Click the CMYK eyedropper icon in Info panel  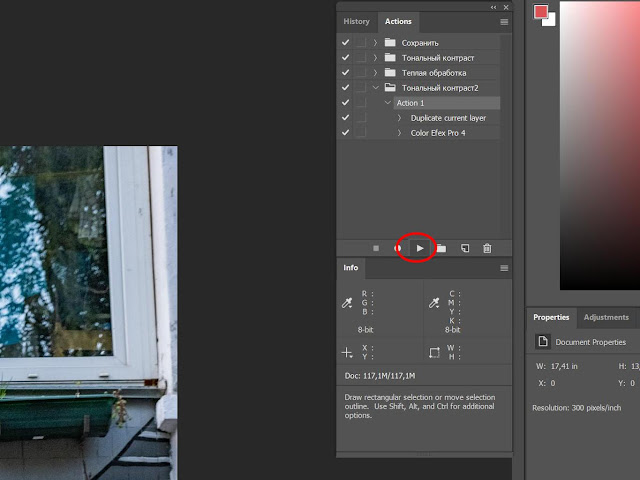[434, 303]
